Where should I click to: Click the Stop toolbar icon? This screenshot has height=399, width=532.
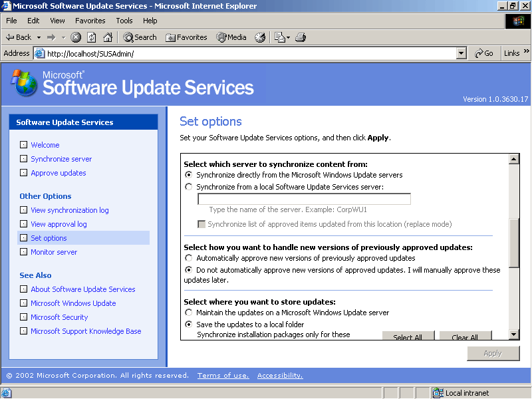pos(76,37)
